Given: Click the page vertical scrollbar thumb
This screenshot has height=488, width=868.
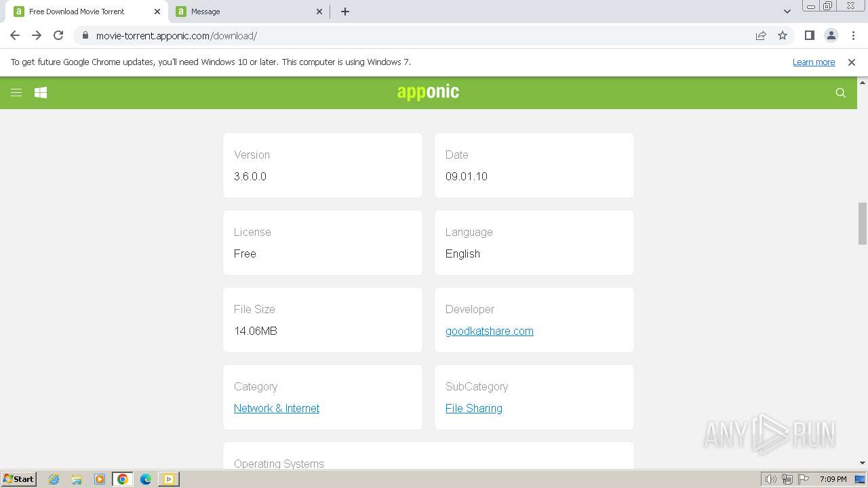Looking at the screenshot, I should click(x=863, y=223).
